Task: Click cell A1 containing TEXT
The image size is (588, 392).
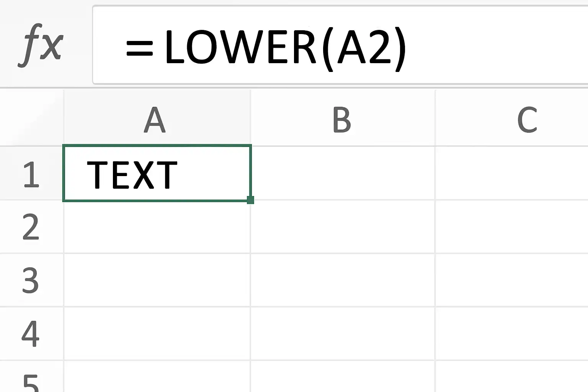Action: 157,173
